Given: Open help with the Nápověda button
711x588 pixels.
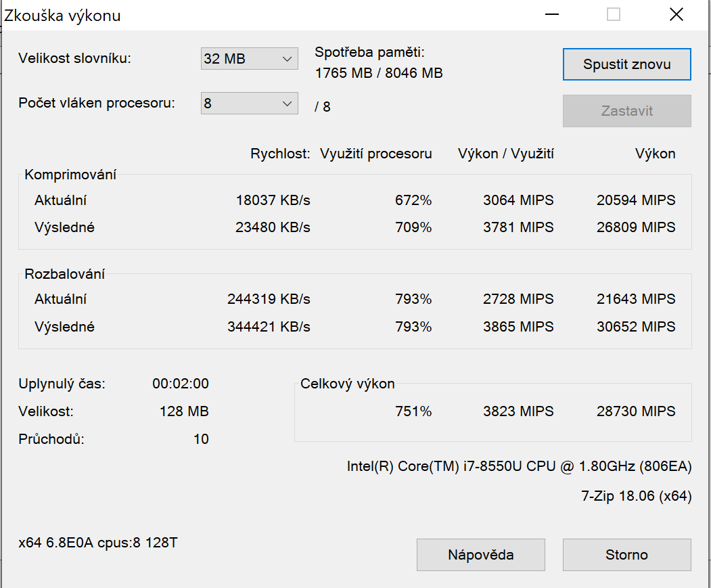Looking at the screenshot, I should point(480,555).
